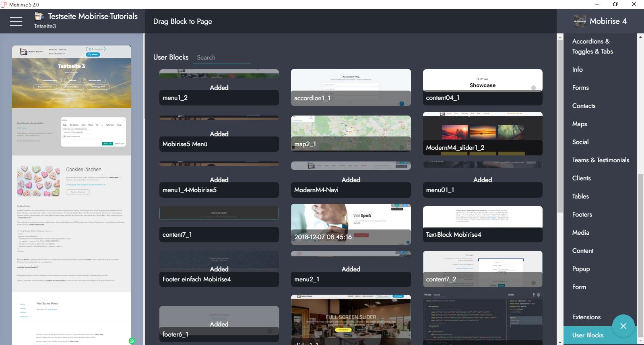Open the Footers block category
Screen dimensions: 644x345
(582, 215)
